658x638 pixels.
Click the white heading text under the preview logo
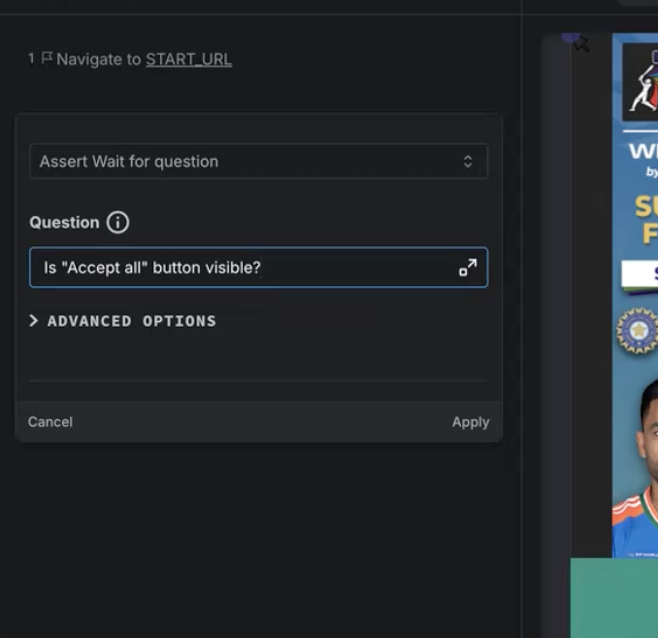point(642,152)
